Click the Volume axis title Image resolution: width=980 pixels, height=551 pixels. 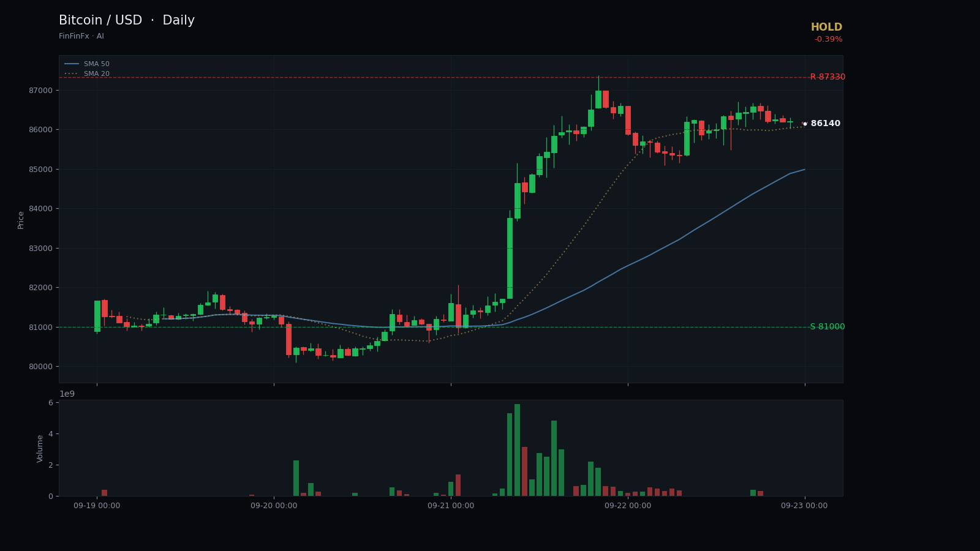tap(40, 448)
